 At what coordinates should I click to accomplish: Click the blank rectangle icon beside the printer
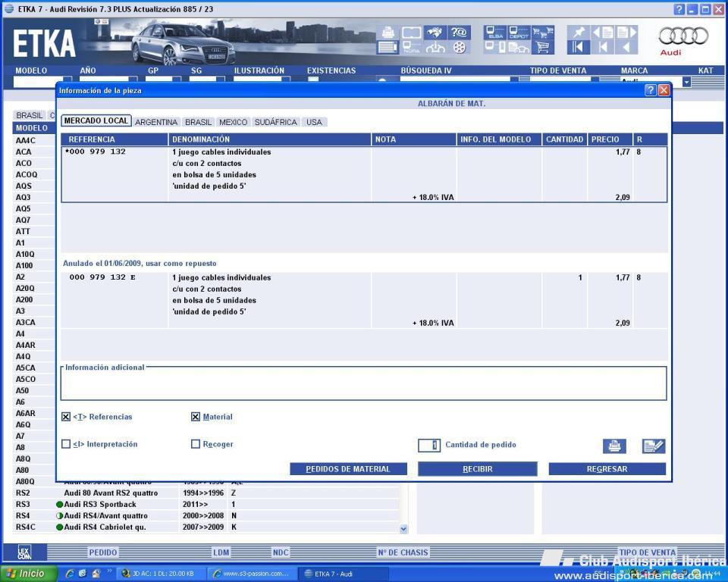[411, 33]
